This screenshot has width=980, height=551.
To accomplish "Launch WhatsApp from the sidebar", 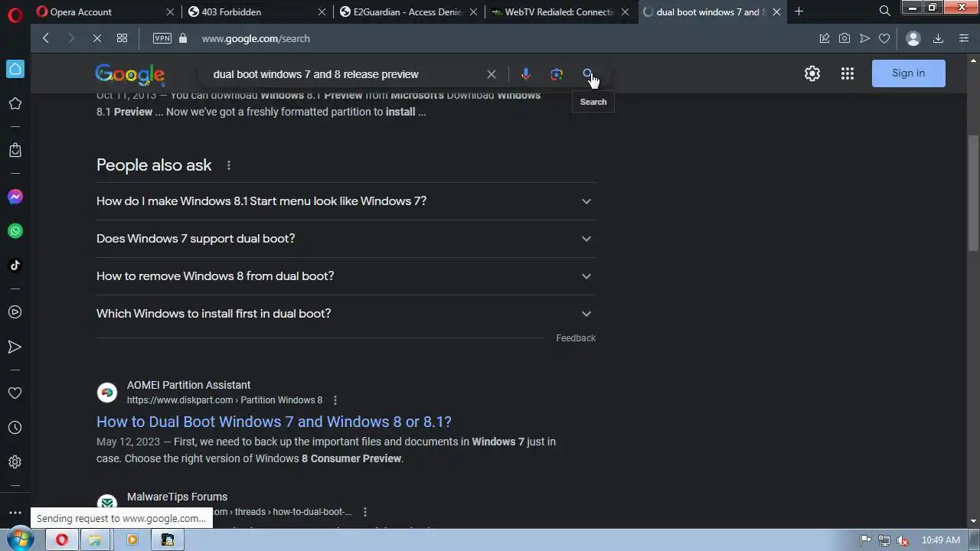I will pos(15,231).
